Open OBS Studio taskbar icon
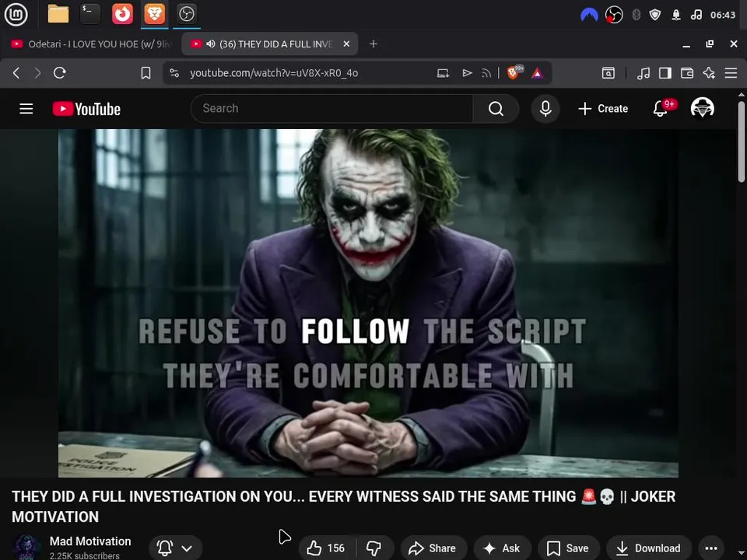The width and height of the screenshot is (747, 560). [186, 14]
